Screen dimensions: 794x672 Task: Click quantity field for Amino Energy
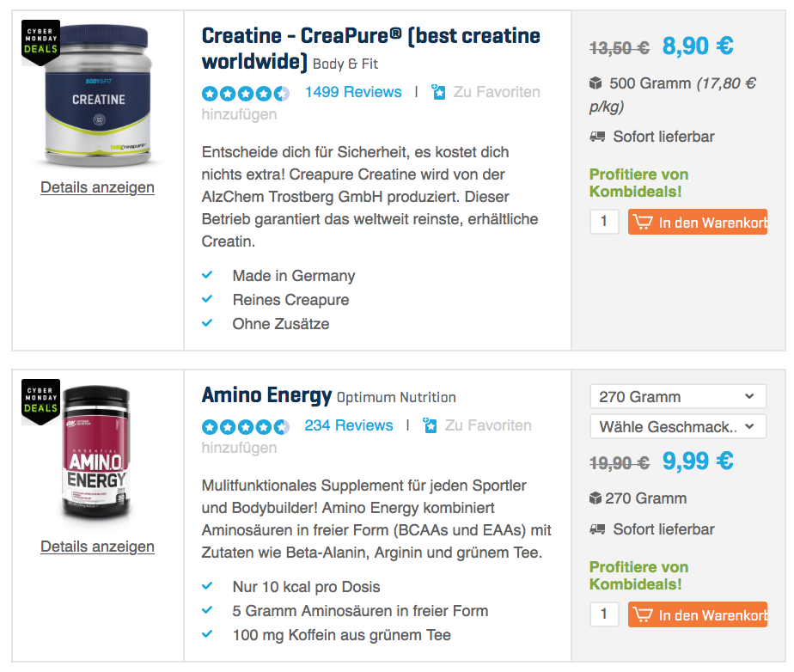pyautogui.click(x=604, y=614)
